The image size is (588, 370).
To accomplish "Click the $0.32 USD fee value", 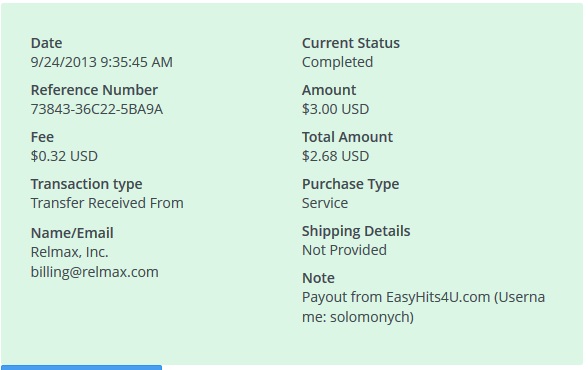I will tap(64, 156).
